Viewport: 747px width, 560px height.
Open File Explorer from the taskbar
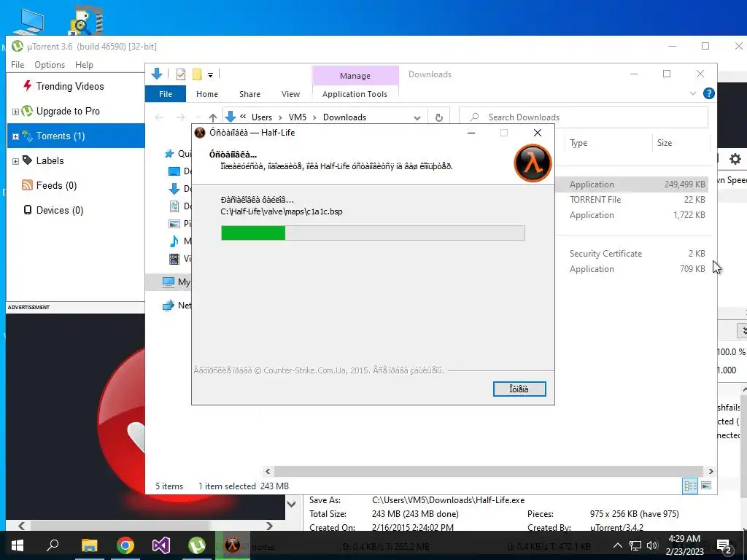(x=89, y=545)
